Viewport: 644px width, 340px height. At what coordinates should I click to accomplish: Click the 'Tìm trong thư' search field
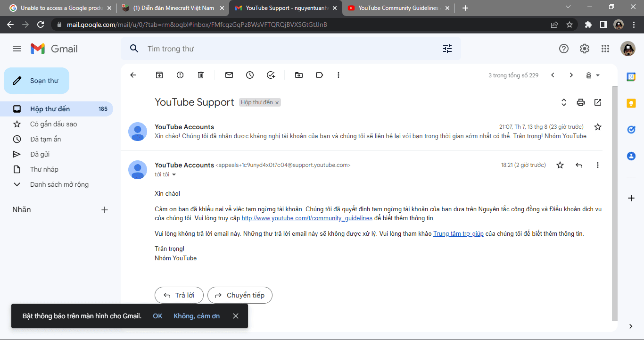pyautogui.click(x=291, y=49)
